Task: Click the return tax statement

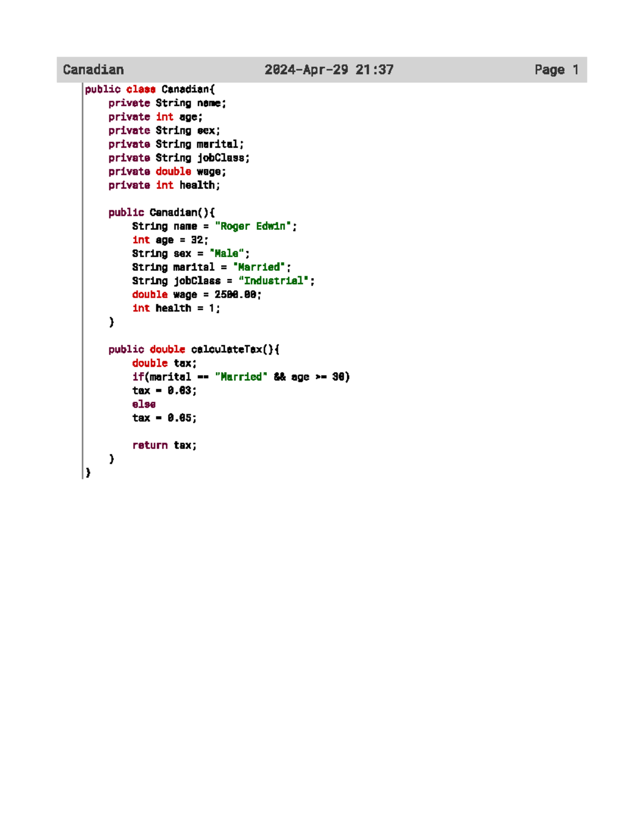Action: pyautogui.click(x=164, y=445)
